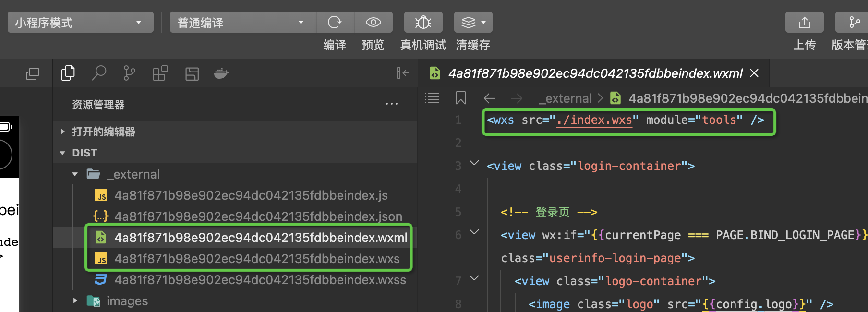
Task: Open the 普通编译 compile mode dropdown
Action: pyautogui.click(x=242, y=23)
